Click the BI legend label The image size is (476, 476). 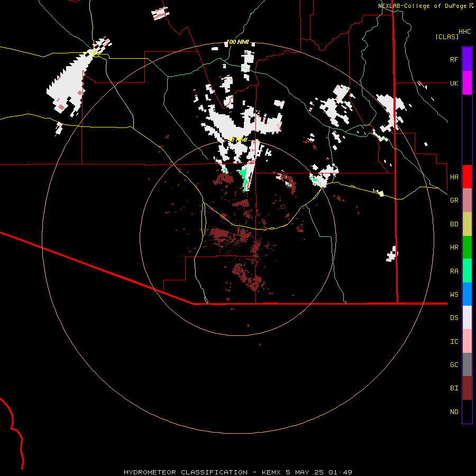[x=454, y=388]
